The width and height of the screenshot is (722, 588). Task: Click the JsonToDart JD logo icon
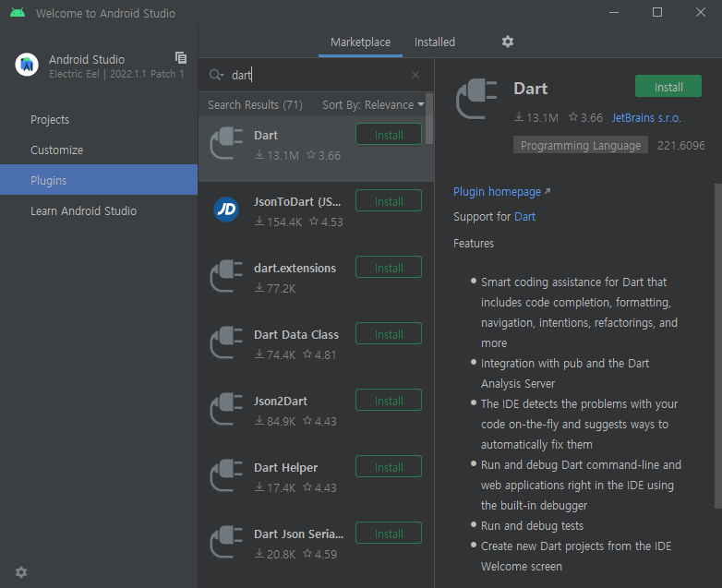tap(226, 210)
